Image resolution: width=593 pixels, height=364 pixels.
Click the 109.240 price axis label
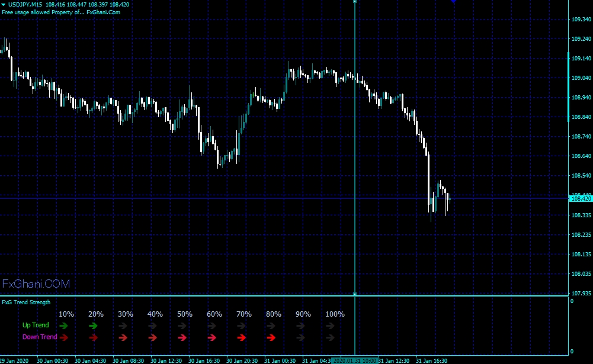[581, 39]
